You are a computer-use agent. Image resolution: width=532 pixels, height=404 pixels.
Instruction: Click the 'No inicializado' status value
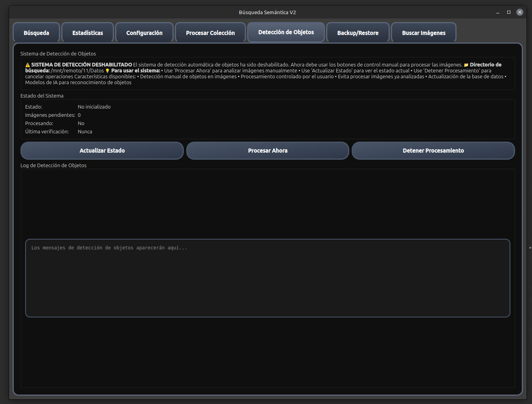pyautogui.click(x=94, y=107)
